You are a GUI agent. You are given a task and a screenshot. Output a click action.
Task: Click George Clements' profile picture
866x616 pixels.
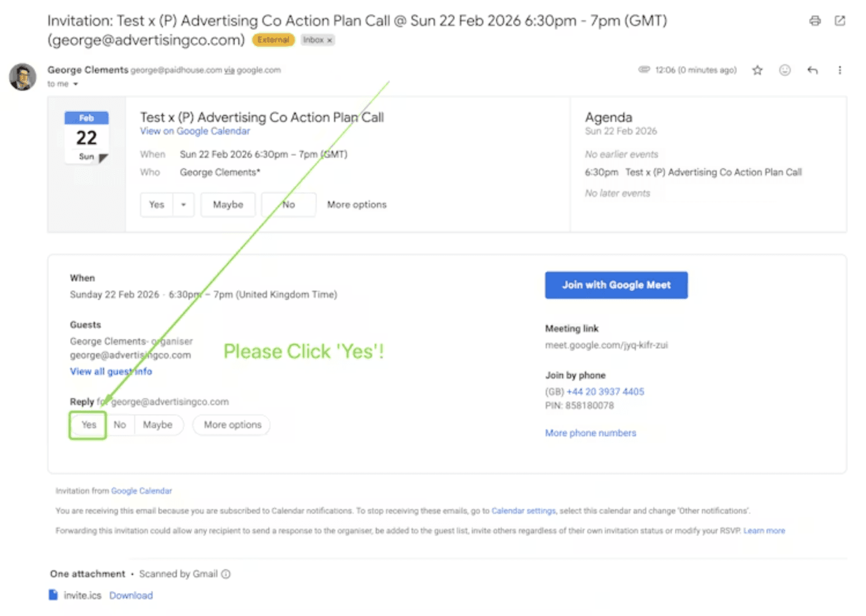[23, 77]
